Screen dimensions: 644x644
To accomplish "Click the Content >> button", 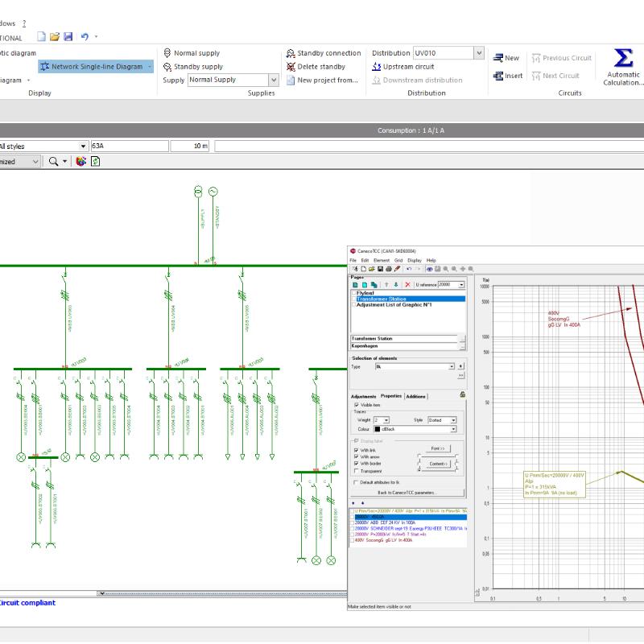I will tap(438, 464).
